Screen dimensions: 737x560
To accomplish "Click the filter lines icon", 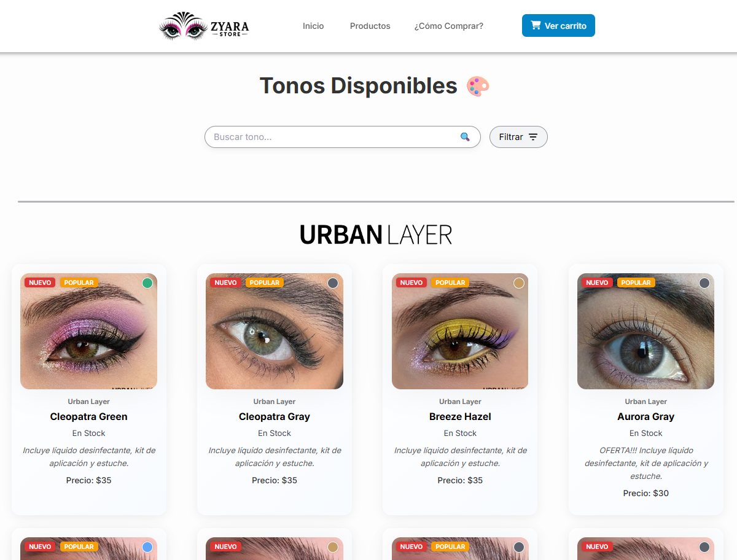I will 533,137.
